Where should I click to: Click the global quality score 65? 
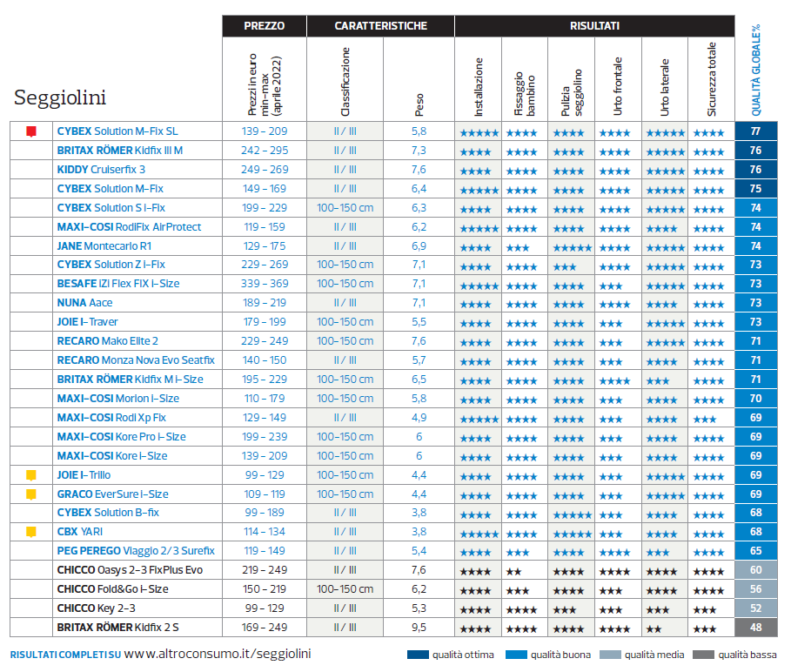pyautogui.click(x=755, y=551)
